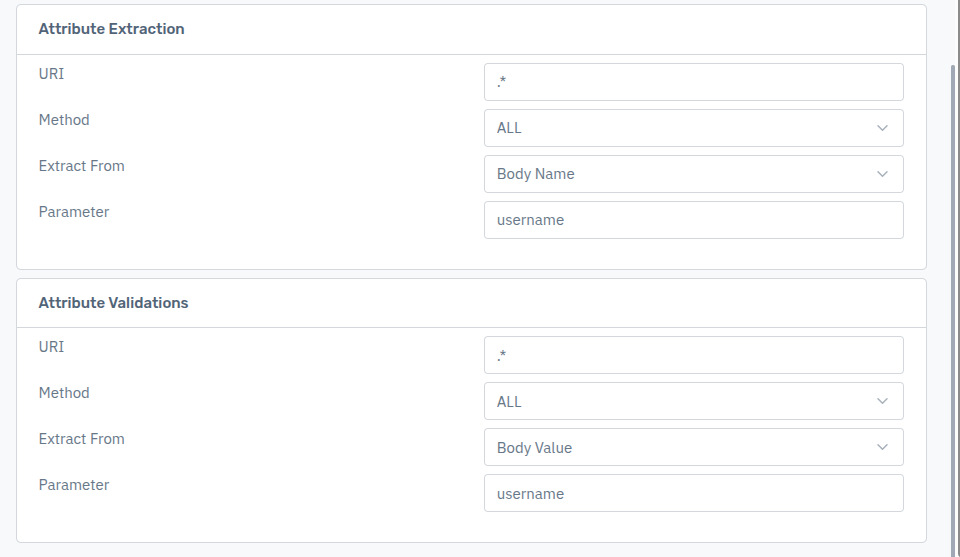Viewport: 960px width, 557px height.
Task: Click the chevron icon in Attribute Validations Method
Action: click(x=882, y=401)
